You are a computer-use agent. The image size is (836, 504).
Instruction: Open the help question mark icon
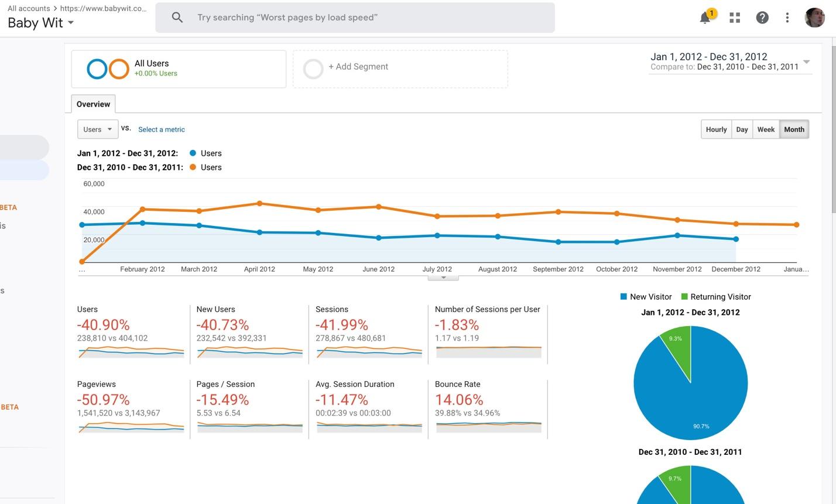coord(762,18)
